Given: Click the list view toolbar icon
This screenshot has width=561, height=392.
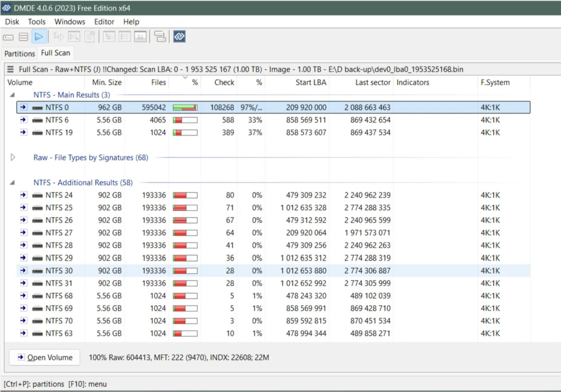Looking at the screenshot, I should [125, 37].
